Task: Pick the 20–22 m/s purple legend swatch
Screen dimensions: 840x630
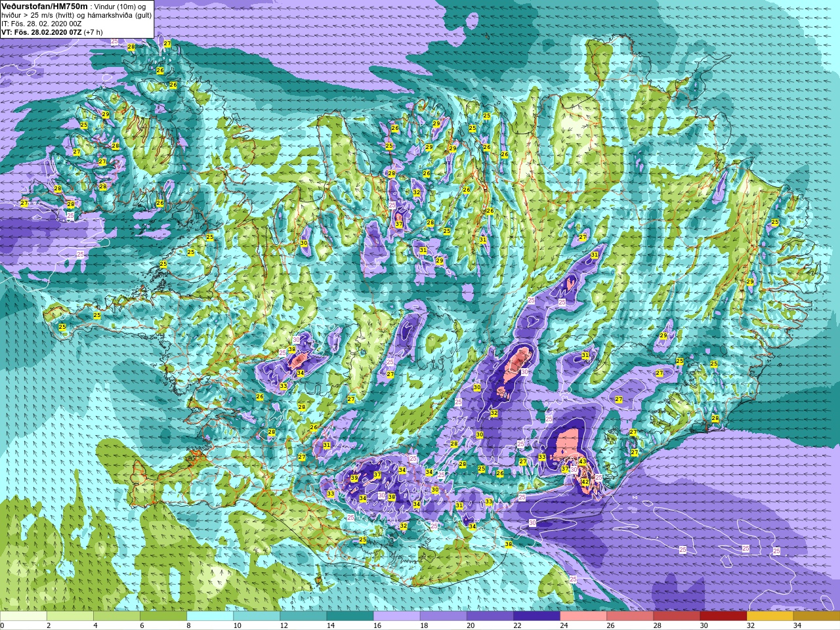Action: pos(490,616)
